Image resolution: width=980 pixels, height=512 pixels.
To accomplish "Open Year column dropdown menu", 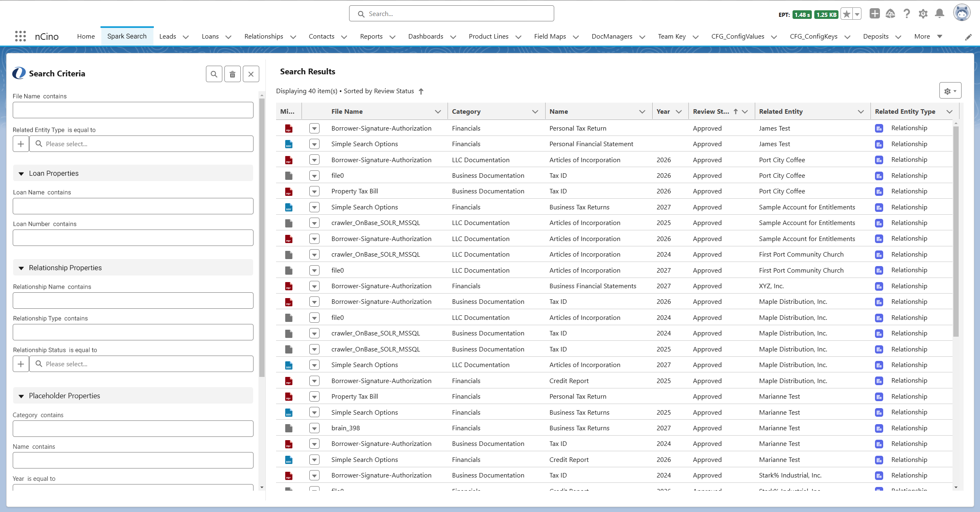I will click(x=678, y=112).
